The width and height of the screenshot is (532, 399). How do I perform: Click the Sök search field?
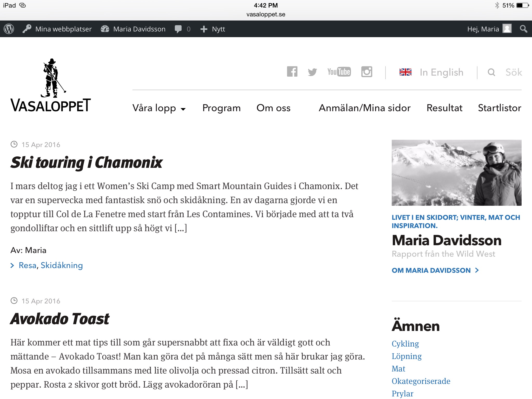tap(514, 72)
